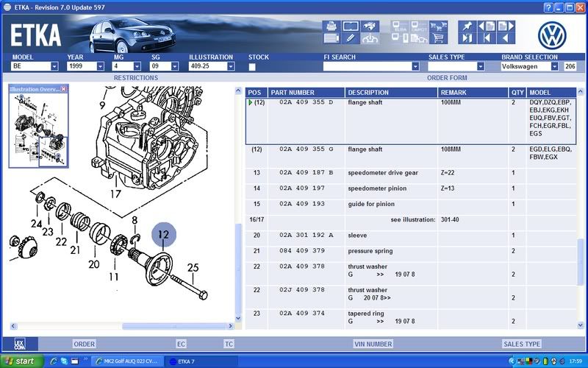The image size is (588, 368).
Task: Click SALES TYPE in the bottom bar
Action: coord(522,344)
